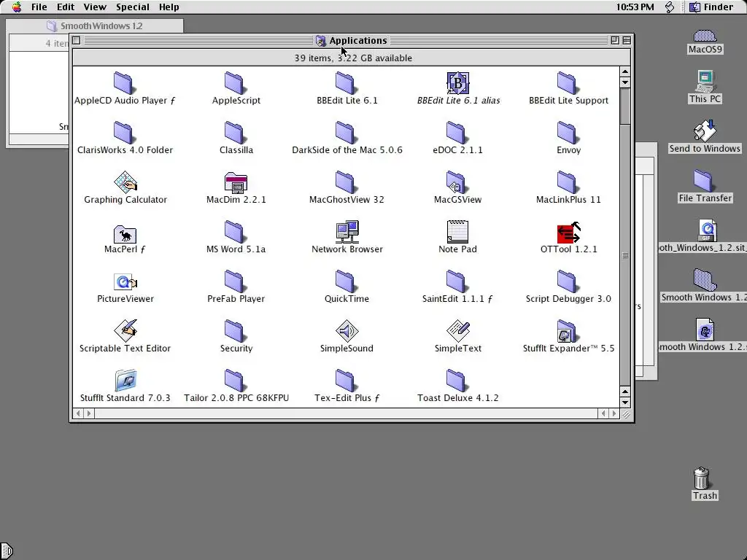
Task: Select the MS Word 5.1a folder
Action: pyautogui.click(x=234, y=231)
